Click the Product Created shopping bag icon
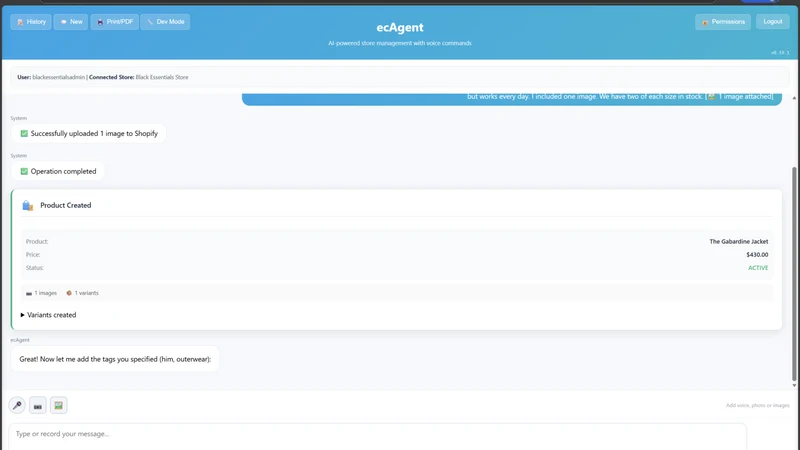 (28, 206)
